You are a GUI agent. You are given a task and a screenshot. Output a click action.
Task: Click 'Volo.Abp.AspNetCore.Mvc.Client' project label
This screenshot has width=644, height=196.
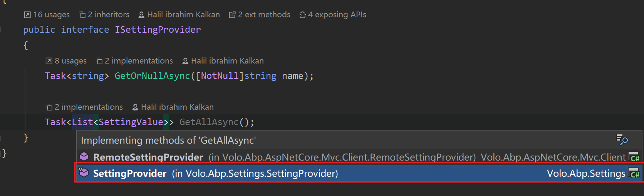pos(553,157)
